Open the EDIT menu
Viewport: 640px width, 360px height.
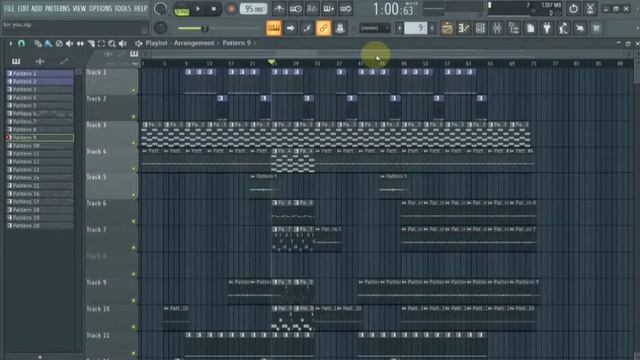23,8
